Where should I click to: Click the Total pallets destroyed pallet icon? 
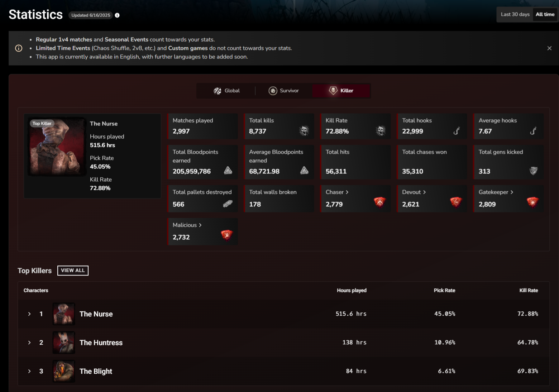(x=228, y=204)
